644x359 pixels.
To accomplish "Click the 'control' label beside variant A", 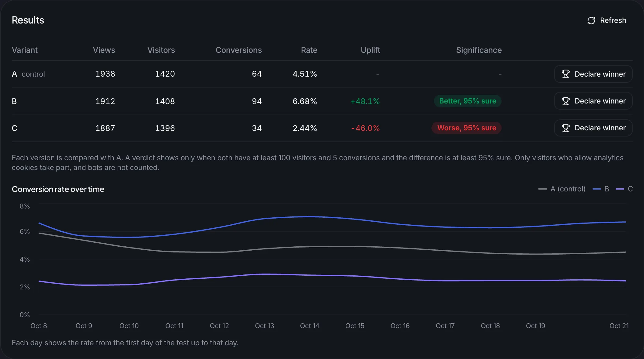I will tap(33, 74).
